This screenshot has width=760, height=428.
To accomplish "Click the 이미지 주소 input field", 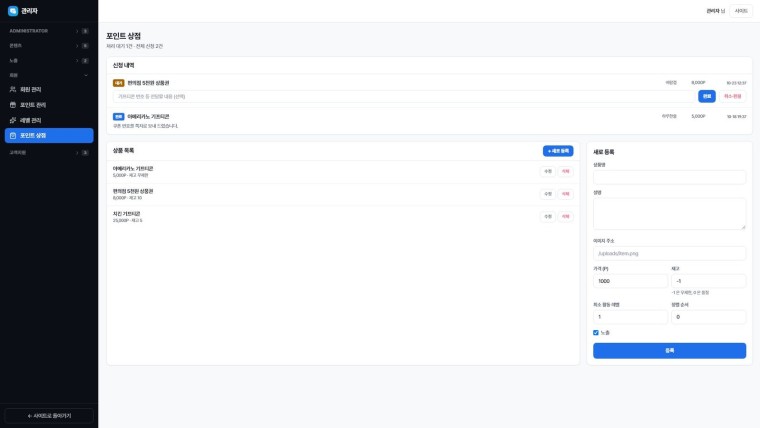I will (x=669, y=254).
